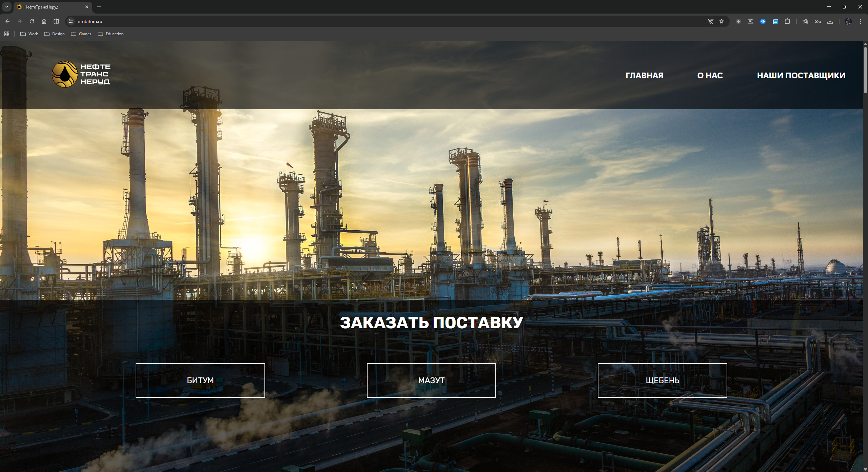Open the Chrome three-dot menu
Viewport: 868px width, 472px height.
(x=861, y=21)
